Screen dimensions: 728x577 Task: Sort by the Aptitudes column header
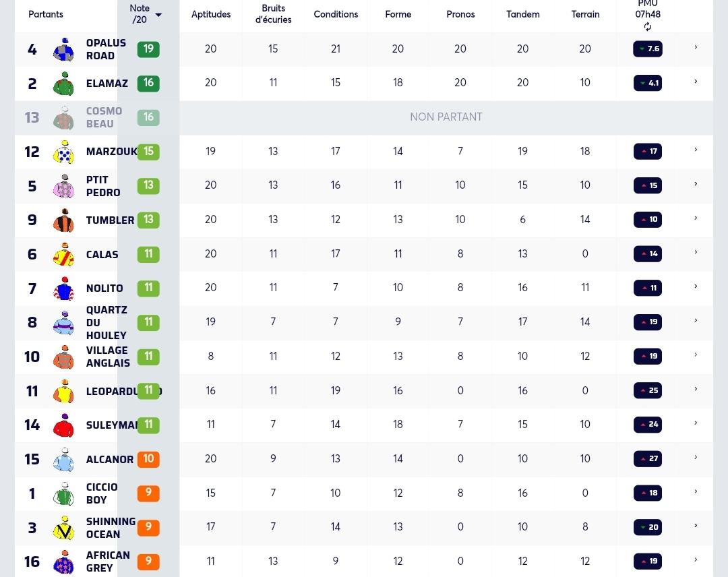211,14
